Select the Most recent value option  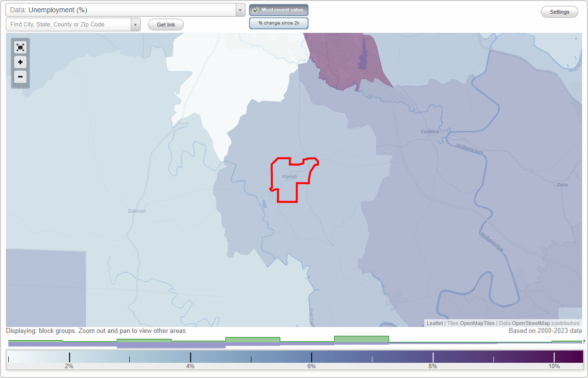click(x=279, y=10)
